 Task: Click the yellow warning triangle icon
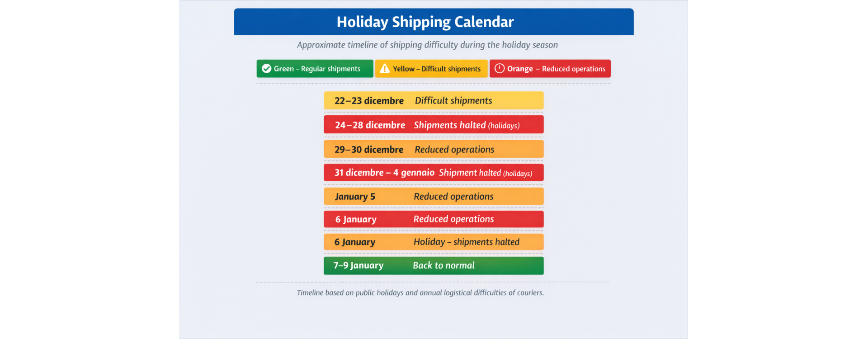tap(385, 69)
